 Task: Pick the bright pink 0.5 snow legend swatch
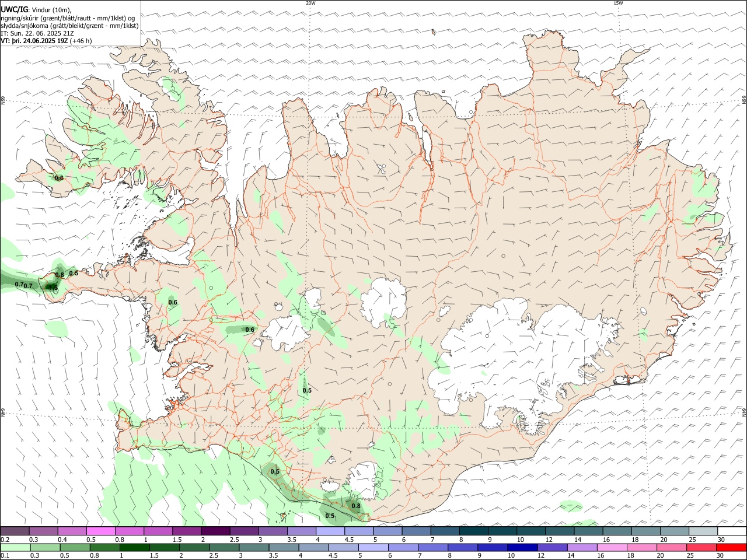[101, 531]
